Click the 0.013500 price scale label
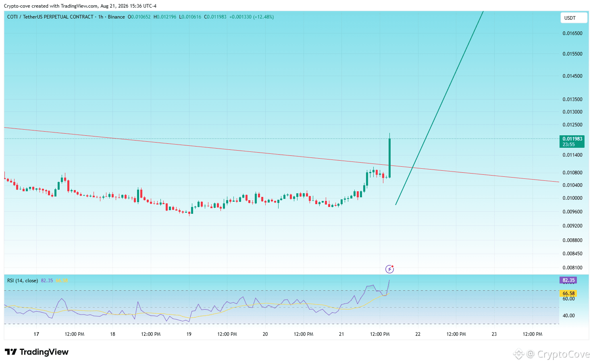The image size is (593, 364). pos(572,99)
